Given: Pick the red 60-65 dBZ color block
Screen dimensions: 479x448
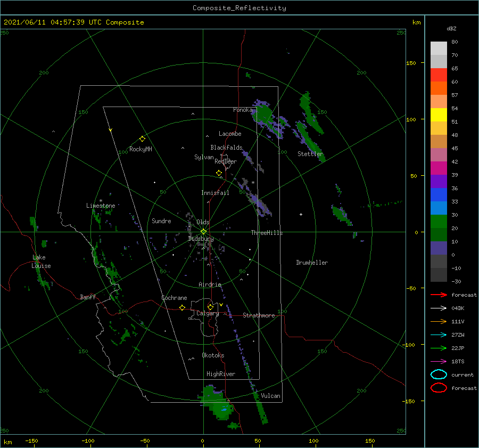Looking at the screenshot, I should pyautogui.click(x=439, y=75).
